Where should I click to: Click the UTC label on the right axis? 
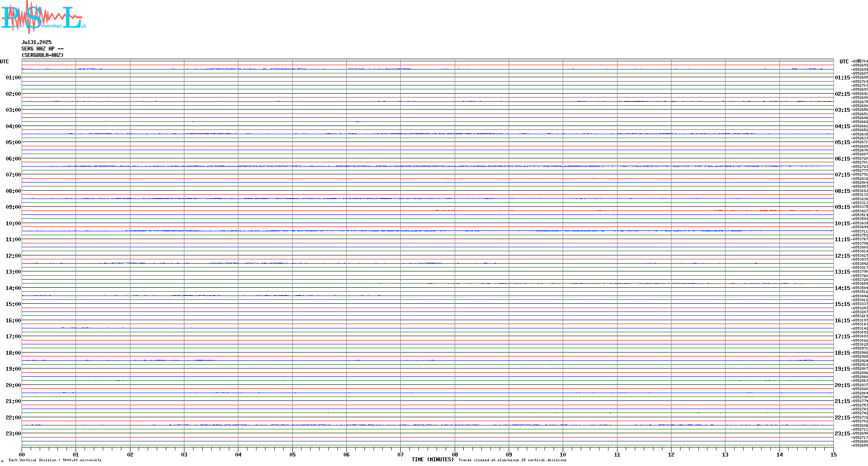pyautogui.click(x=844, y=62)
